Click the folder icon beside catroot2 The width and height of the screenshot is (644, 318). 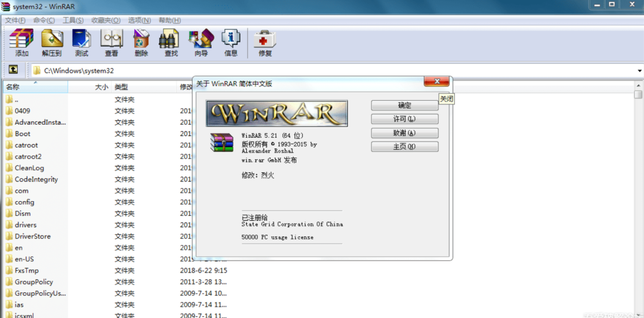pyautogui.click(x=9, y=156)
